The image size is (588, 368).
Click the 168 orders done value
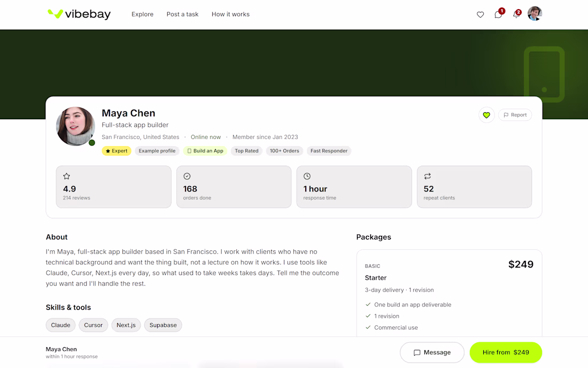click(190, 189)
